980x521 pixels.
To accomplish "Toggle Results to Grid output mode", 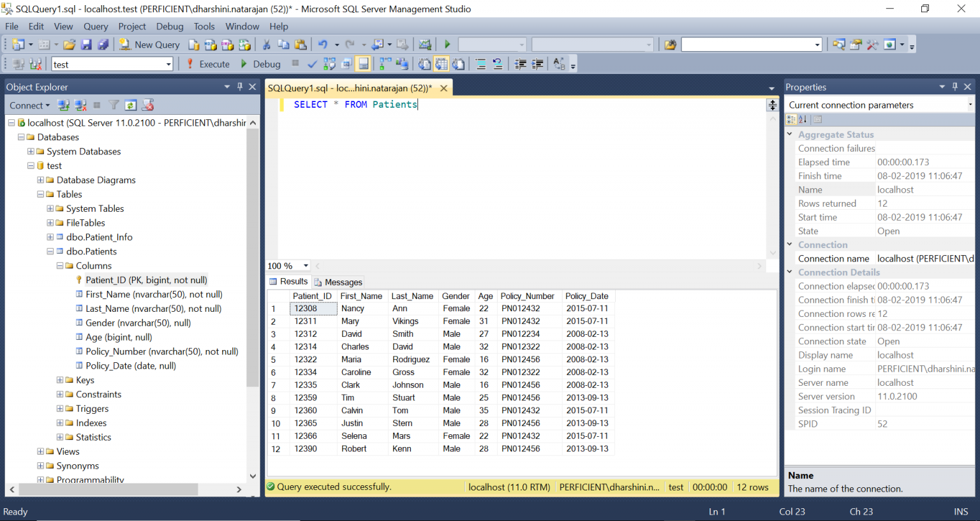I will (442, 64).
